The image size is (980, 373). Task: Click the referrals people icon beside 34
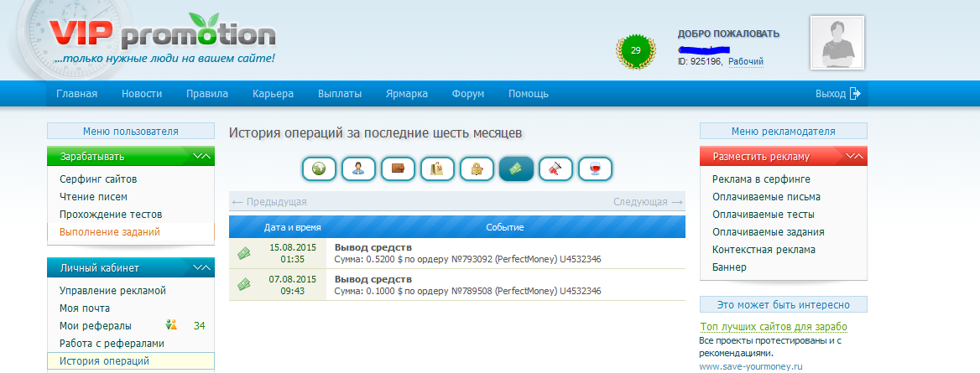pyautogui.click(x=172, y=325)
